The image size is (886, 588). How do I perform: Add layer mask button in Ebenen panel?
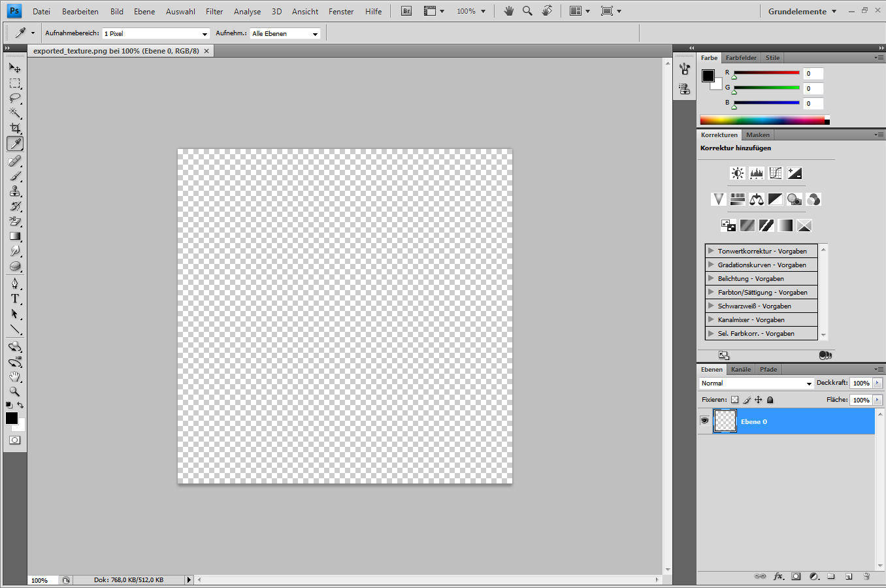tap(796, 577)
